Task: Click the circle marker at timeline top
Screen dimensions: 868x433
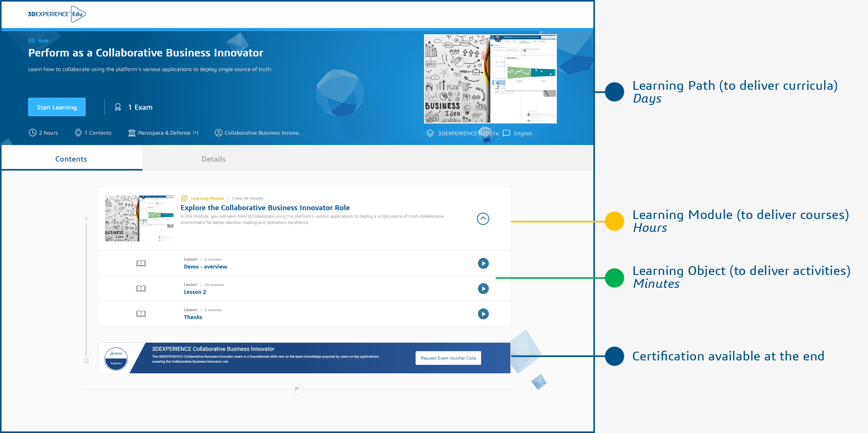Action: click(x=86, y=218)
